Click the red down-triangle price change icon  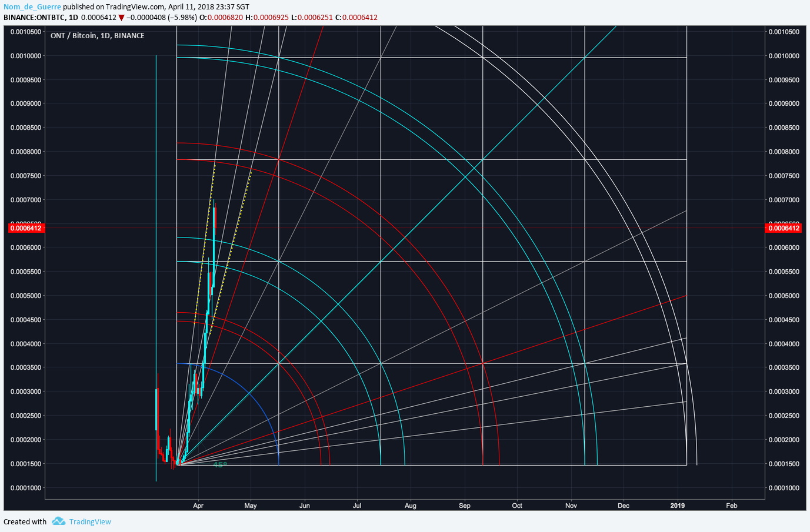pyautogui.click(x=122, y=18)
